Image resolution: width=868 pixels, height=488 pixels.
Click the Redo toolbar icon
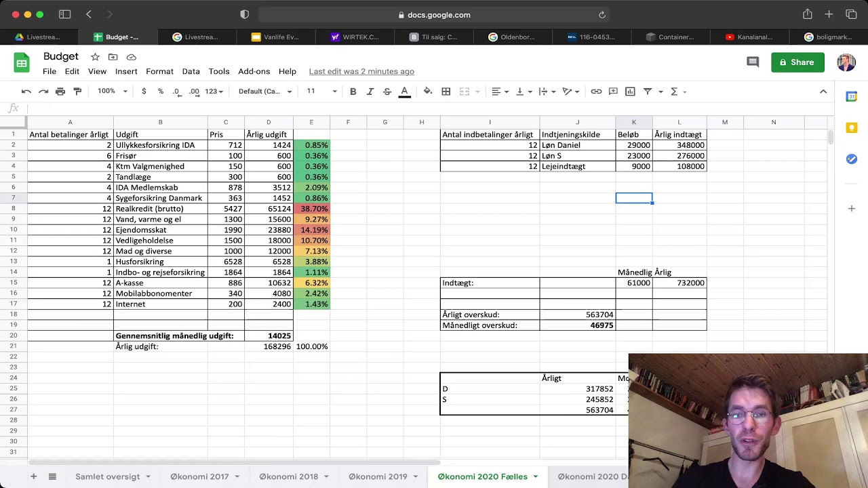[43, 91]
